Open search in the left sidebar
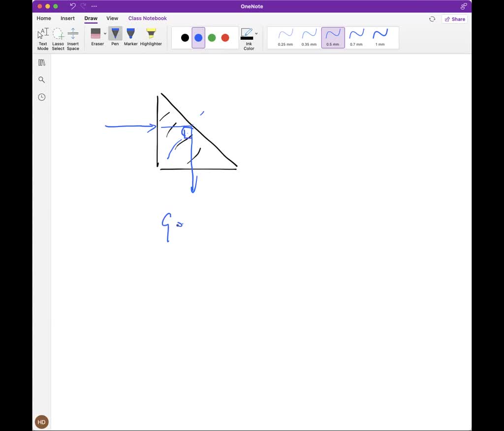 click(41, 79)
